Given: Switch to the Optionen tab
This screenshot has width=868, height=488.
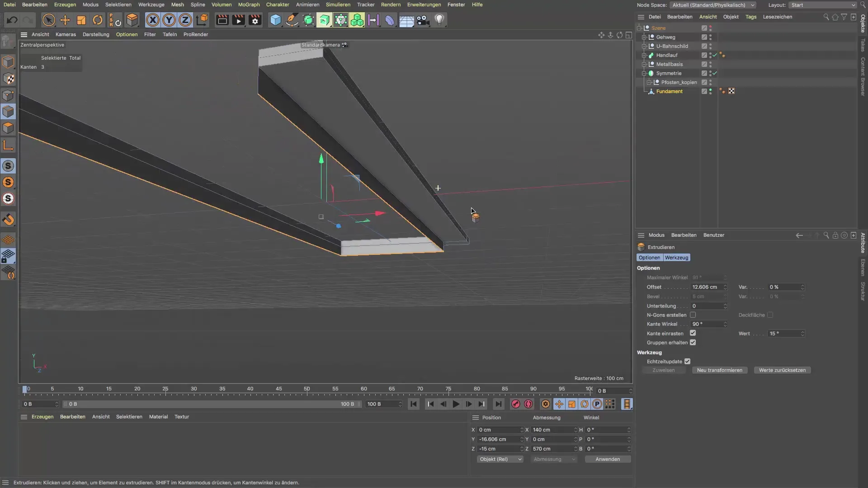Looking at the screenshot, I should pos(649,258).
